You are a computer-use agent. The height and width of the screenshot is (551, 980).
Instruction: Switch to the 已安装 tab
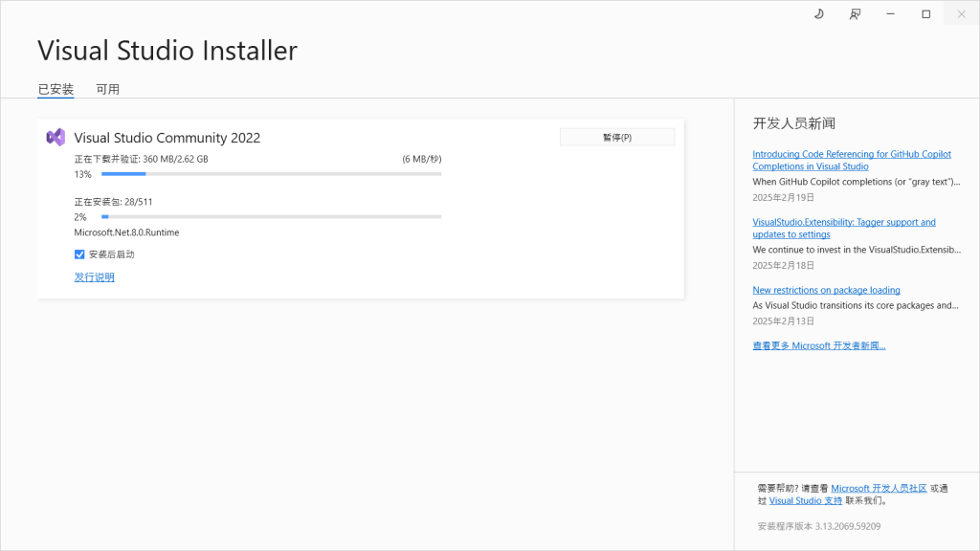(56, 89)
